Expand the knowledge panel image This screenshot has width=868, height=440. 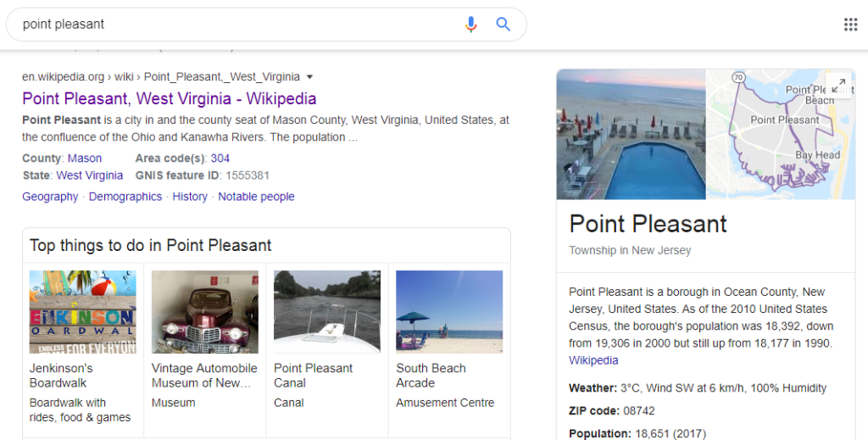pos(838,85)
